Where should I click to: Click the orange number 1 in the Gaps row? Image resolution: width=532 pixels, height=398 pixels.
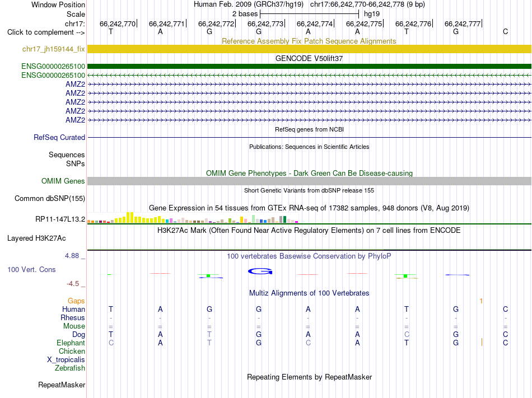(481, 301)
